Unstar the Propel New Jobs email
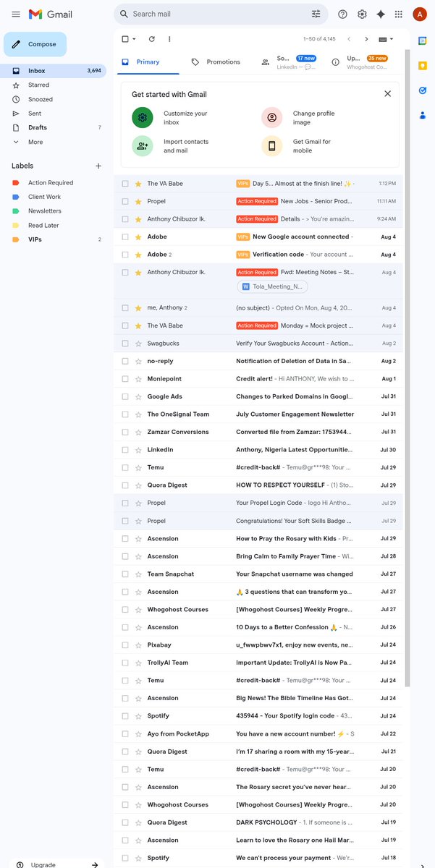 point(138,201)
